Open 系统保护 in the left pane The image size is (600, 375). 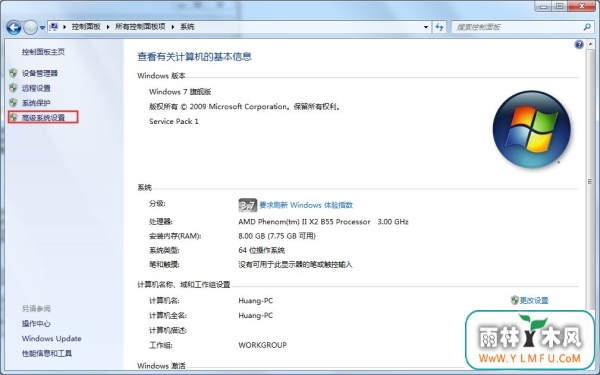tap(36, 103)
